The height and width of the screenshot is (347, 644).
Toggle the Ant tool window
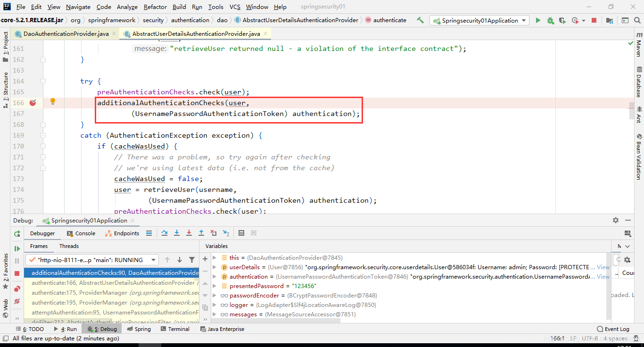[638, 115]
